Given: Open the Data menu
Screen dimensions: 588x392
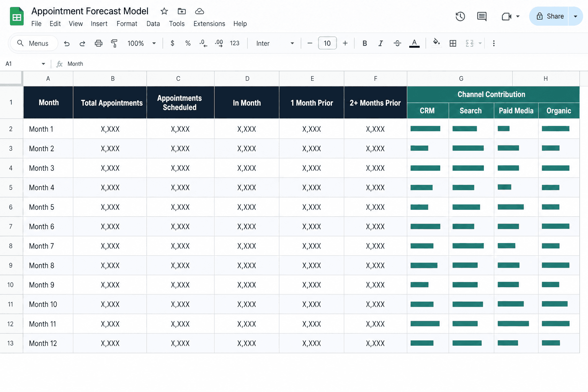Looking at the screenshot, I should tap(153, 24).
